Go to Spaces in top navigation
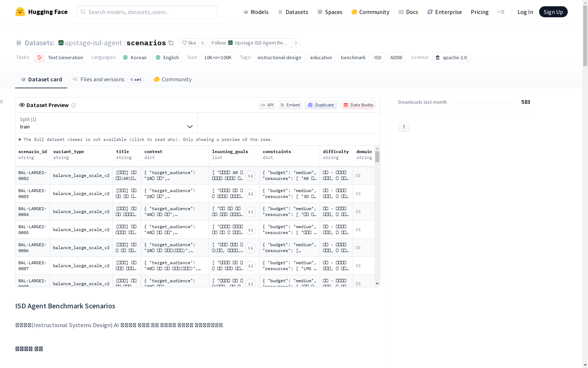The height and width of the screenshot is (368, 588). click(330, 12)
